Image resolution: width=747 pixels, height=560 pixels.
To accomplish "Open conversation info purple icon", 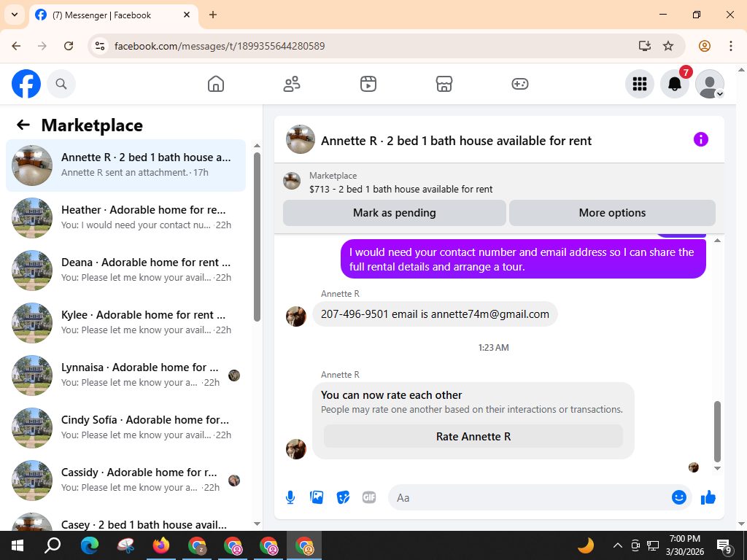I will tap(701, 139).
